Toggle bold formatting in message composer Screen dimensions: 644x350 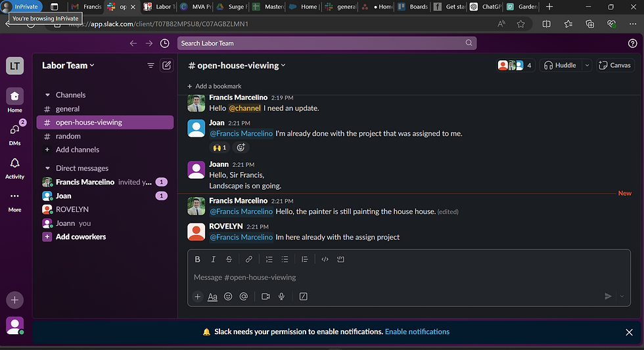pyautogui.click(x=198, y=259)
